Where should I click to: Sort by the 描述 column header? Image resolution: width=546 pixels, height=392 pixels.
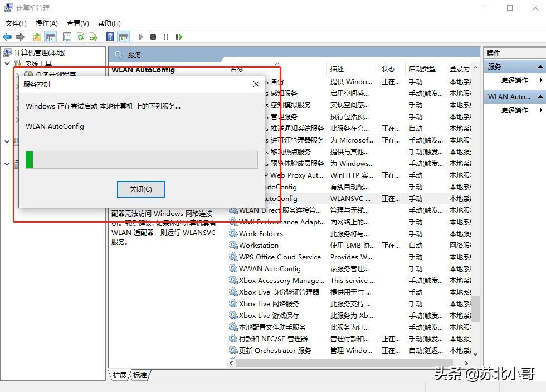(x=352, y=69)
